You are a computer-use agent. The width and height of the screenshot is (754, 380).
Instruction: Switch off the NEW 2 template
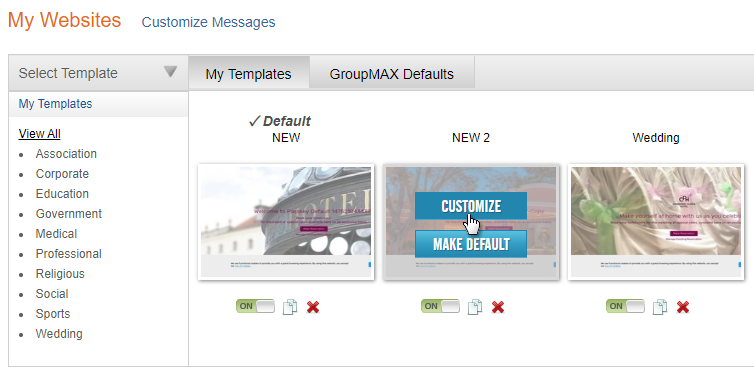point(440,306)
